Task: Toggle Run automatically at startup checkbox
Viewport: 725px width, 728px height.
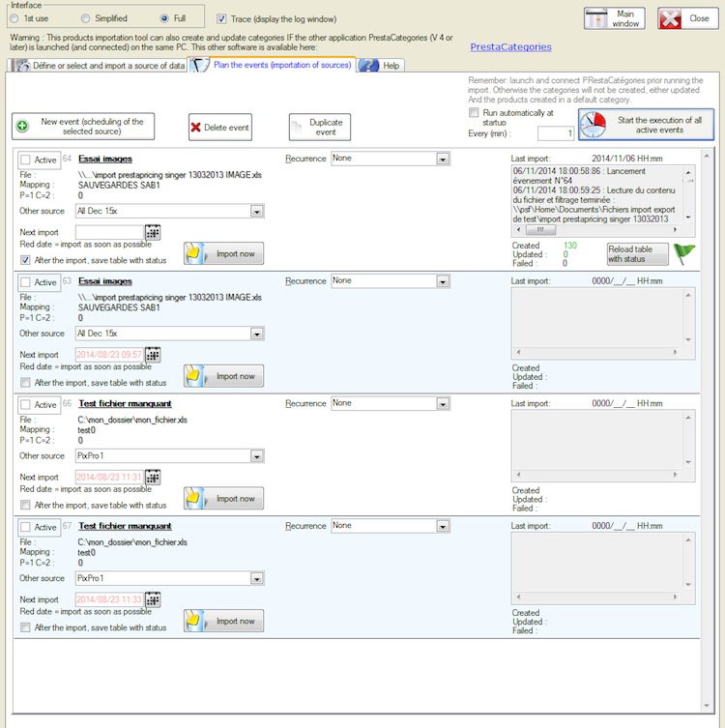Action: 474,113
